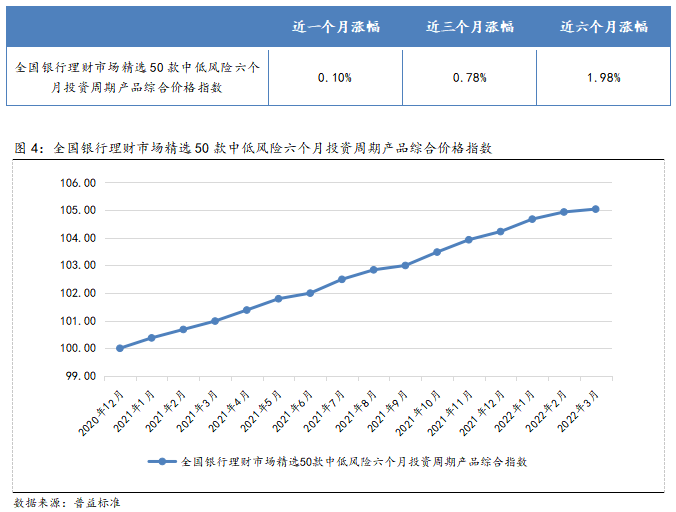Select the 0.10% table cell
This screenshot has height=512, width=676.
tap(335, 77)
